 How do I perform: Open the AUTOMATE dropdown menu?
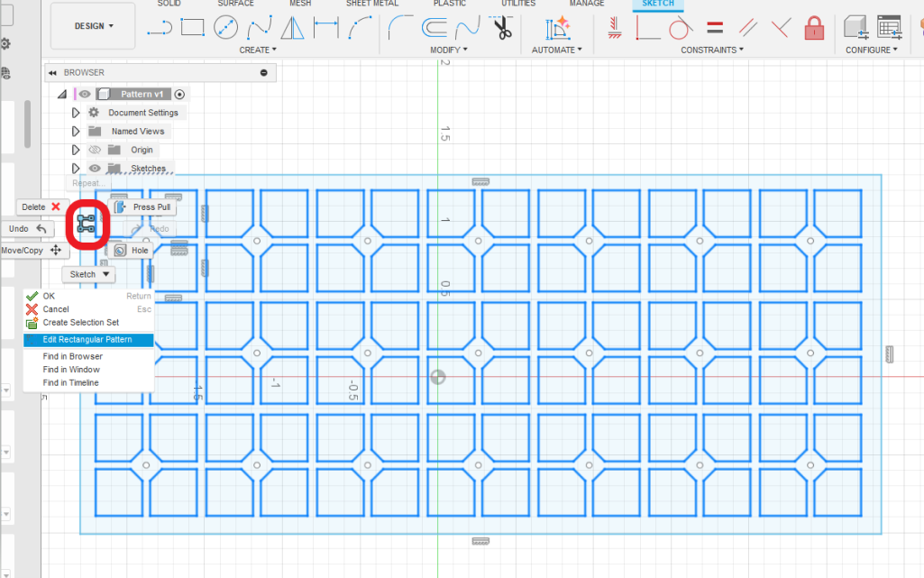coord(556,50)
